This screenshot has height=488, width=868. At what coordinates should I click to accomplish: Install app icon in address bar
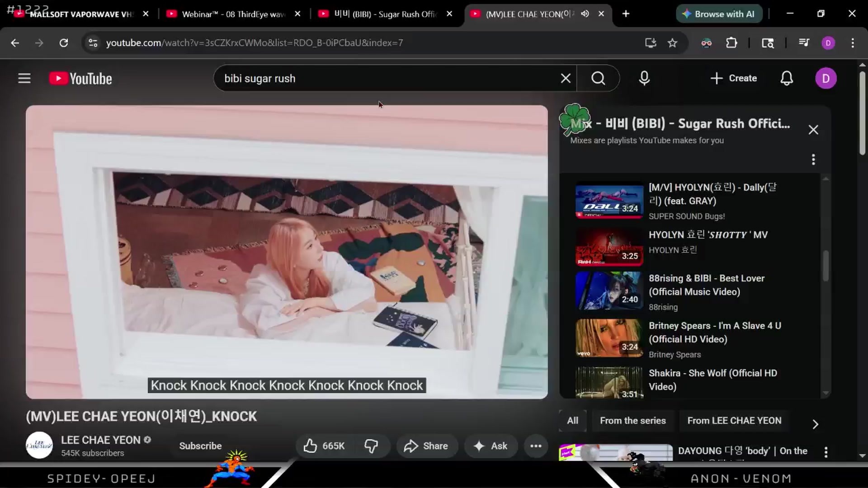(x=651, y=43)
